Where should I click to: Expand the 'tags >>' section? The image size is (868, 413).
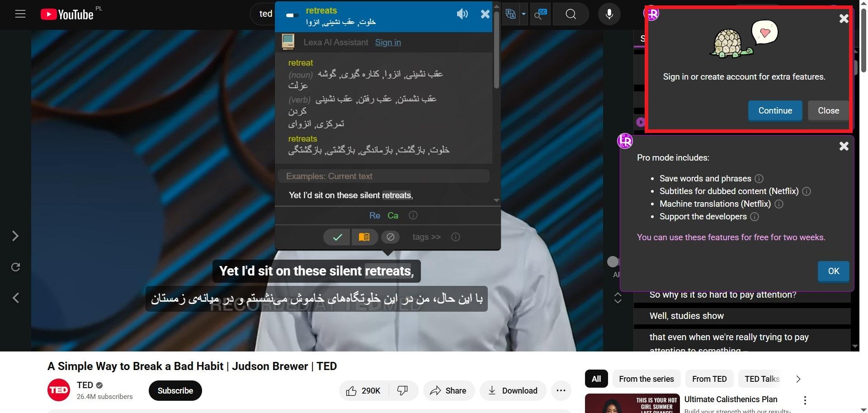pyautogui.click(x=426, y=237)
